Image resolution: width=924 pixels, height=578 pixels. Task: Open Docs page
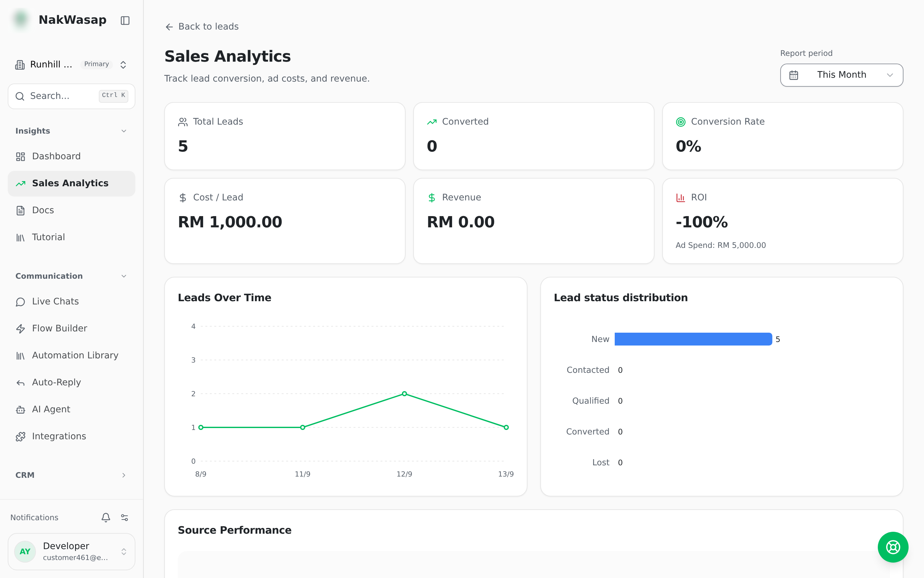pos(72,210)
